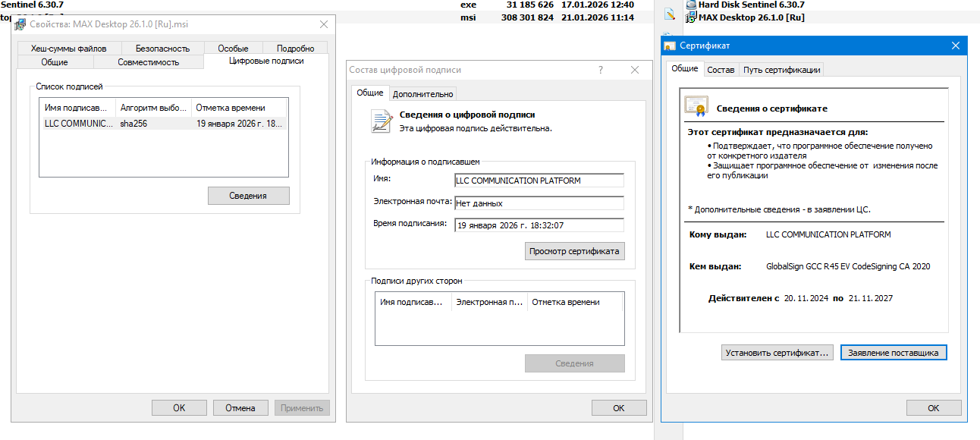Switch to the Подробно tab
This screenshot has height=440, width=980.
pyautogui.click(x=296, y=49)
